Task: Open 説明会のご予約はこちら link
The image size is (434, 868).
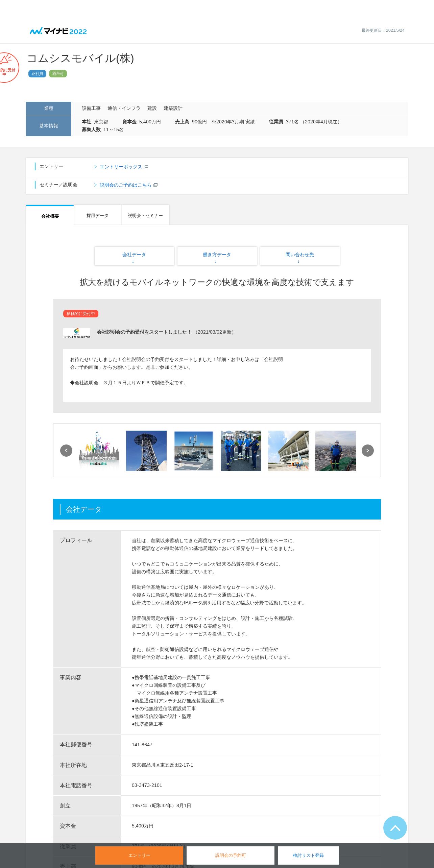Action: 125,185
